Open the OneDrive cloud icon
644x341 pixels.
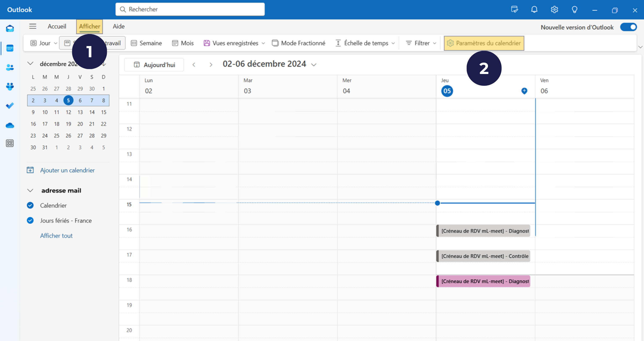10,125
